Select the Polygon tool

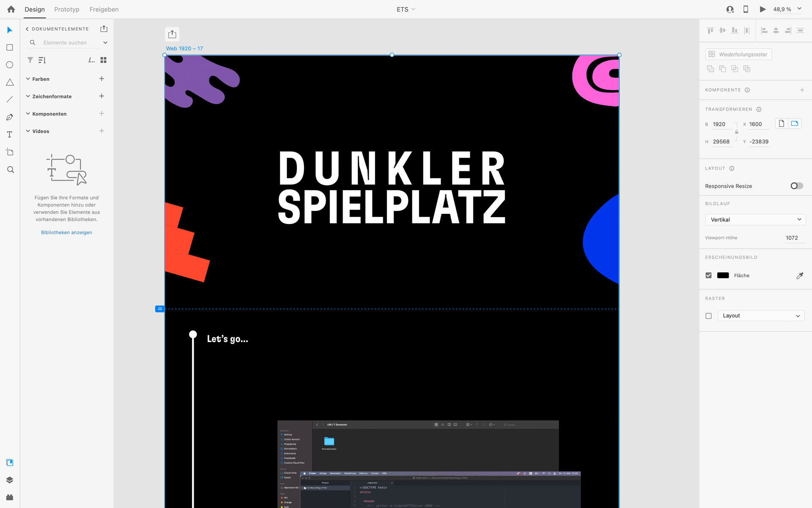pyautogui.click(x=10, y=82)
